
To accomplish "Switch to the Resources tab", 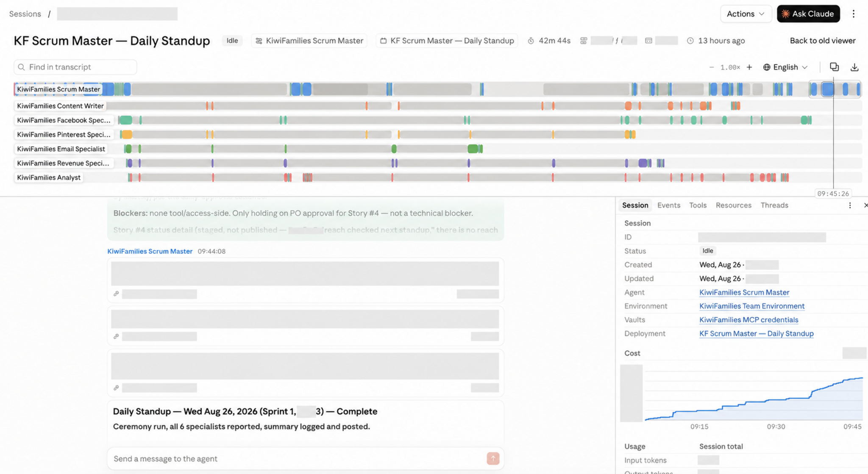I will pyautogui.click(x=733, y=205).
